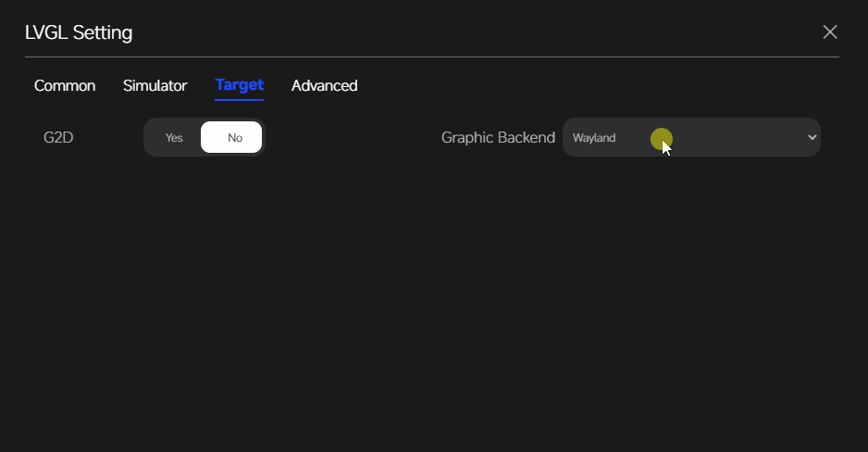Choose the Yes option in the G2D switch

pos(174,137)
